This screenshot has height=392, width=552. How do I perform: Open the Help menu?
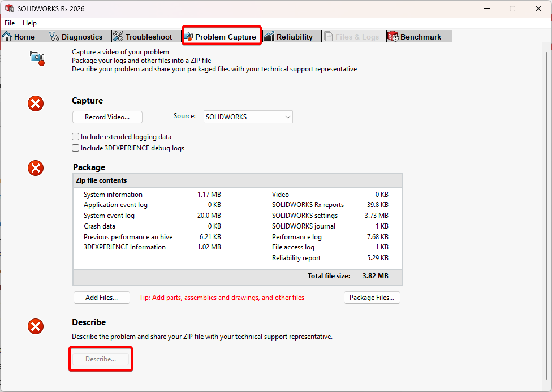point(29,23)
